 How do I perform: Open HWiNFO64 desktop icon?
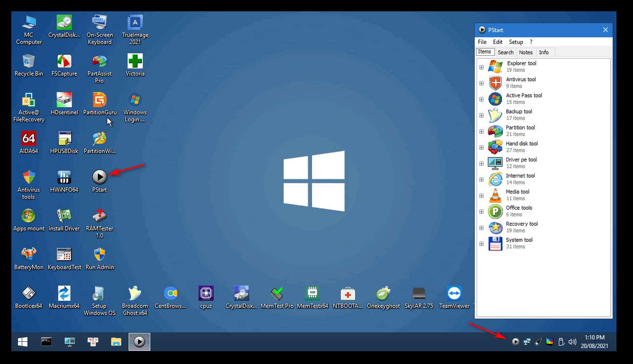pos(64,181)
